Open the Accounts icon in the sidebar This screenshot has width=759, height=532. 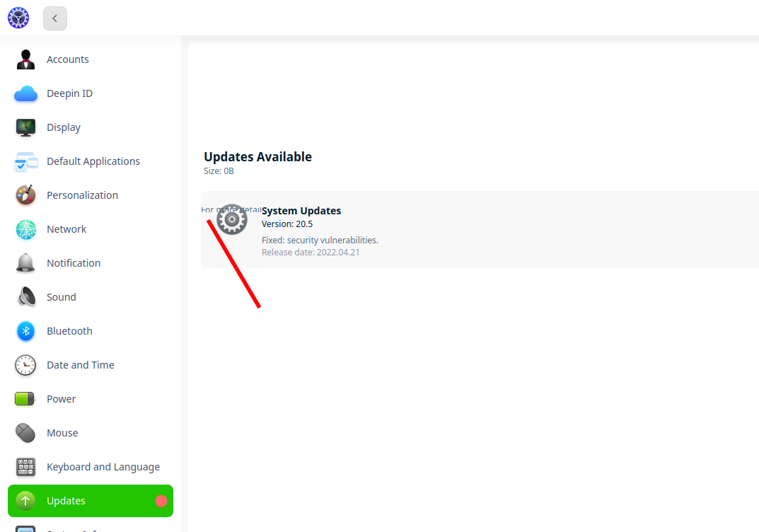point(25,59)
